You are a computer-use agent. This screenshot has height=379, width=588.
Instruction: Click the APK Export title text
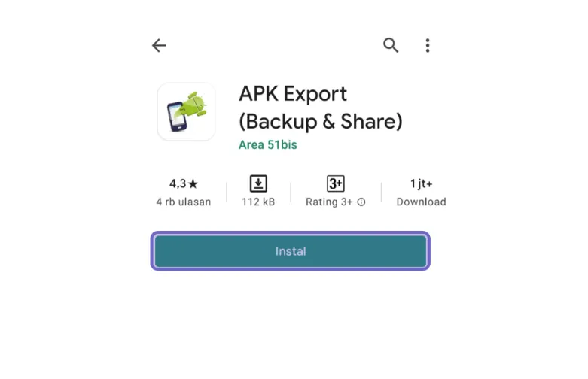[293, 94]
